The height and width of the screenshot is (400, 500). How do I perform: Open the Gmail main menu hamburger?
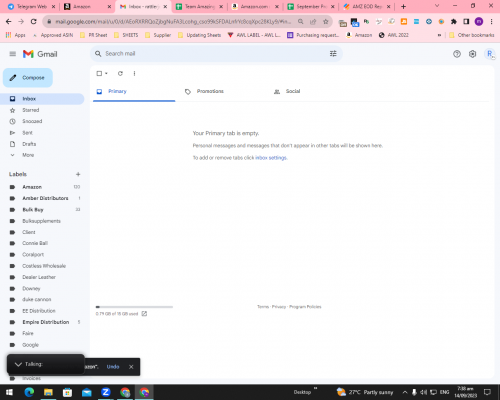click(x=13, y=54)
